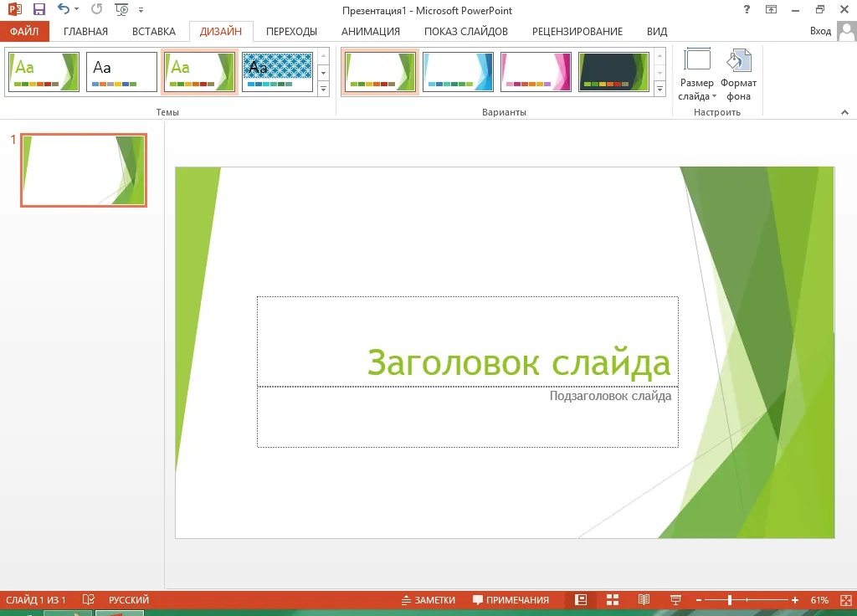The height and width of the screenshot is (616, 857).
Task: Switch to the ВИД tab
Action: click(x=657, y=31)
